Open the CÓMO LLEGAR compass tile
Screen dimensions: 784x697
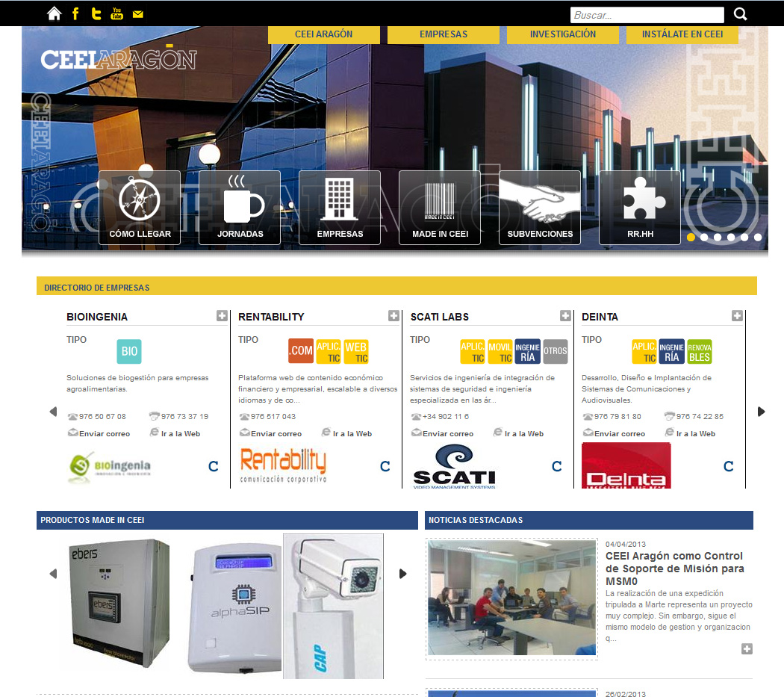140,208
